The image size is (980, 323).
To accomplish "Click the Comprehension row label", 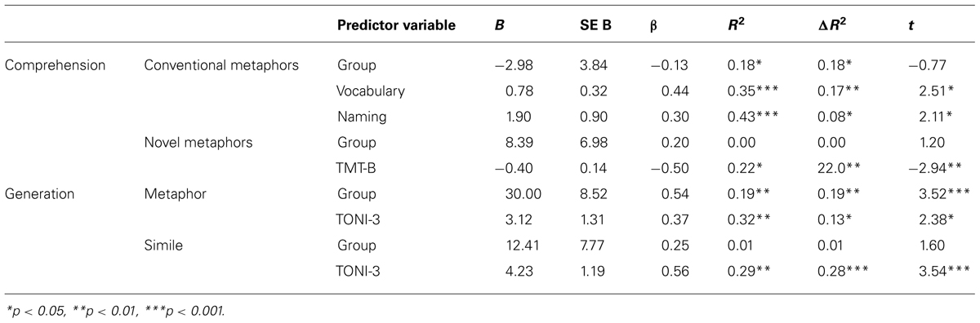I will click(x=56, y=65).
